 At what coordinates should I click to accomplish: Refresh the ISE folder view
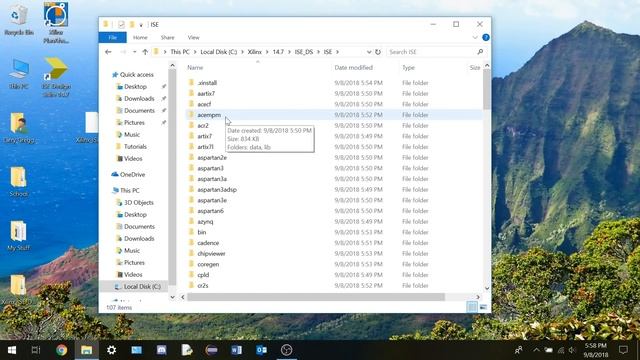(378, 52)
